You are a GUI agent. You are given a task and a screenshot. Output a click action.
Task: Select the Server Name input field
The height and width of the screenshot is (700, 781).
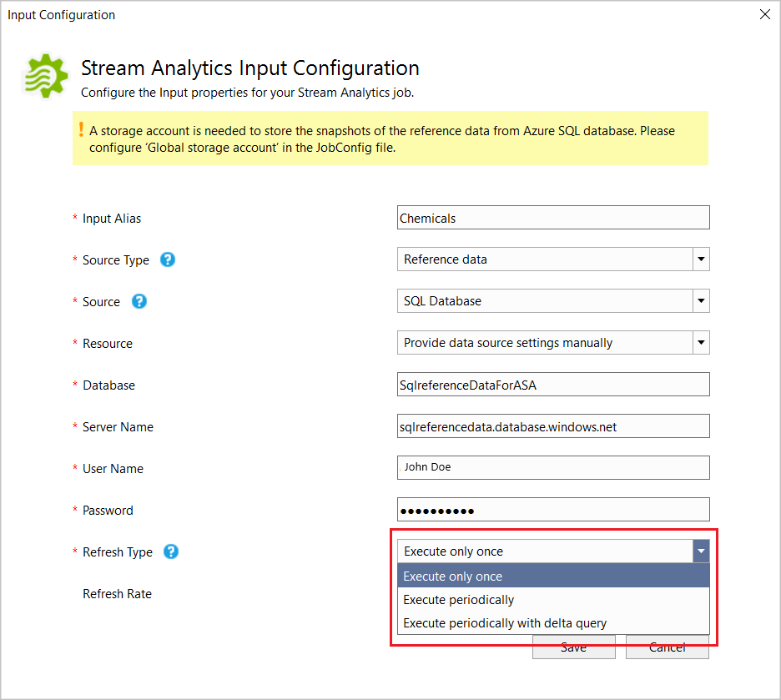[x=553, y=426]
